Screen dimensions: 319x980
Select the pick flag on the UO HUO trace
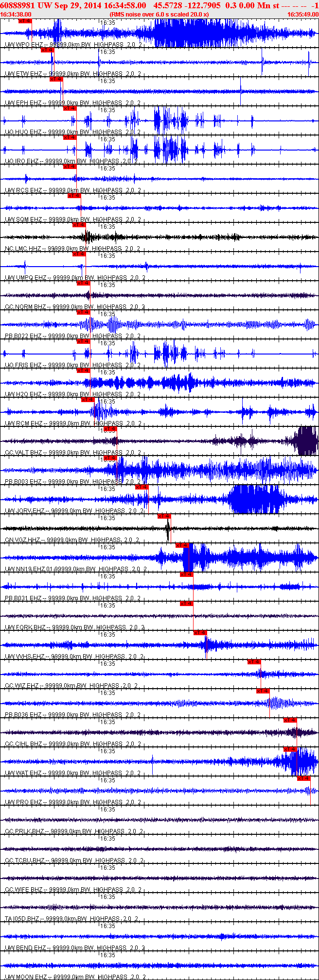[70, 108]
